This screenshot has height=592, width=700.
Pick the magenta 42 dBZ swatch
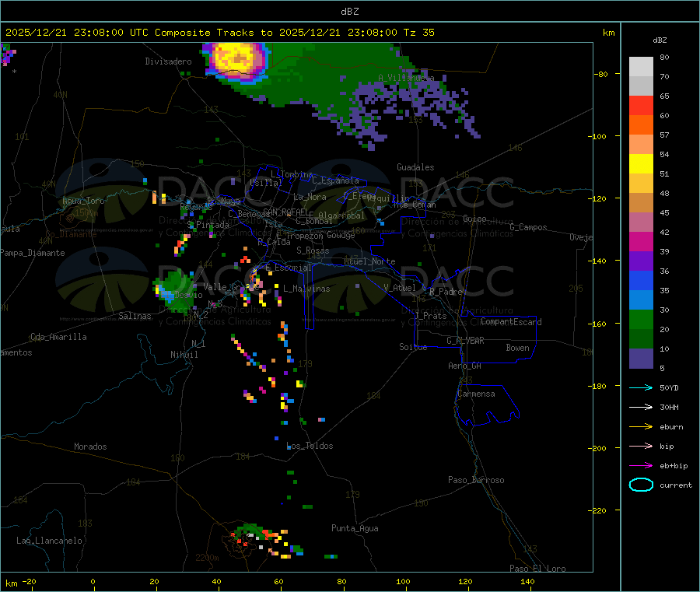(641, 241)
